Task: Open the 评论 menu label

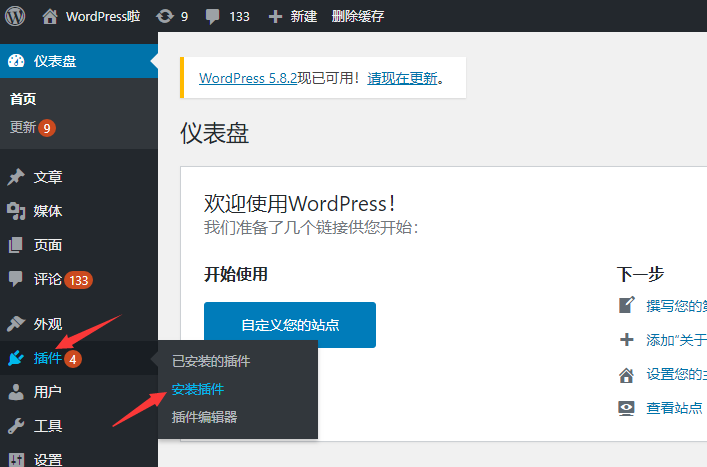Action: tap(48, 279)
